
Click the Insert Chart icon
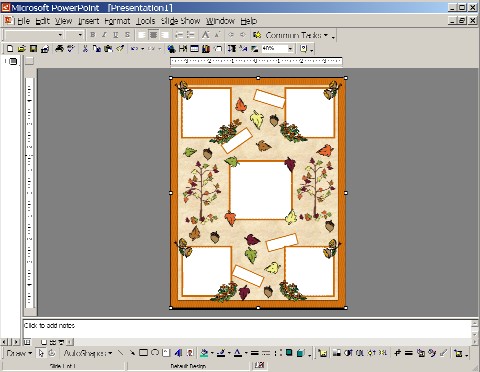(x=206, y=49)
